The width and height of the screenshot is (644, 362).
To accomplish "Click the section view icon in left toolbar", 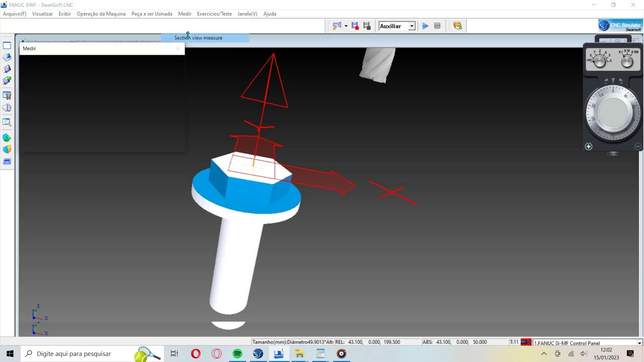I will pyautogui.click(x=7, y=108).
